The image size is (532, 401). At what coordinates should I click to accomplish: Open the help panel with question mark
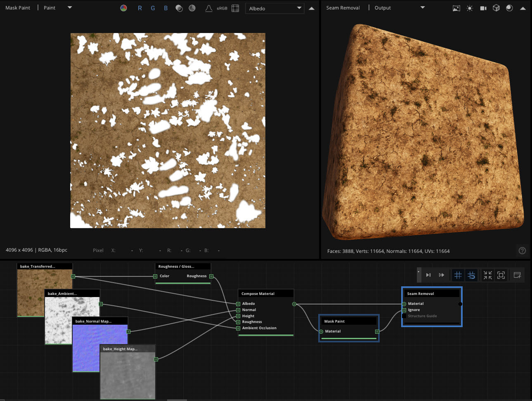click(x=522, y=250)
